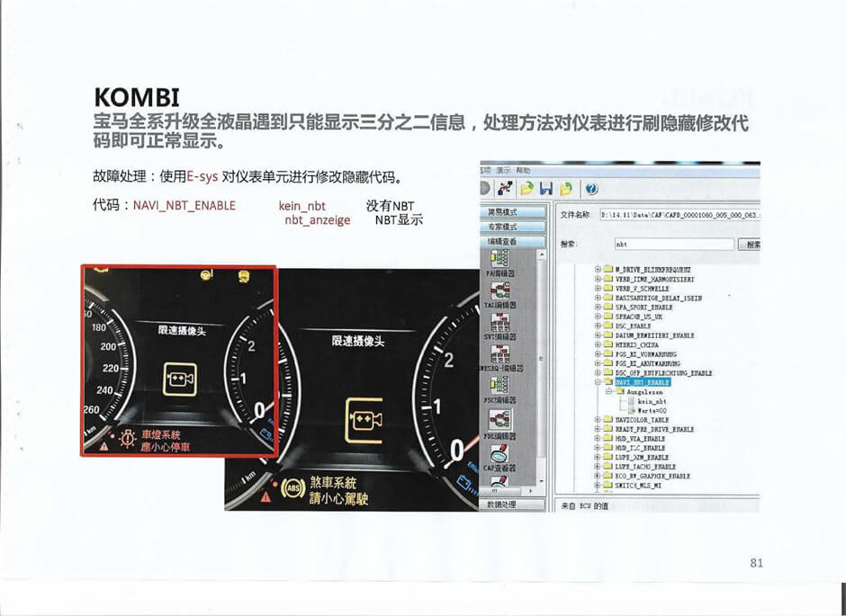Viewport: 846px width, 616px height.
Task: Open the CAF查看器 magnifier icon
Action: click(499, 453)
